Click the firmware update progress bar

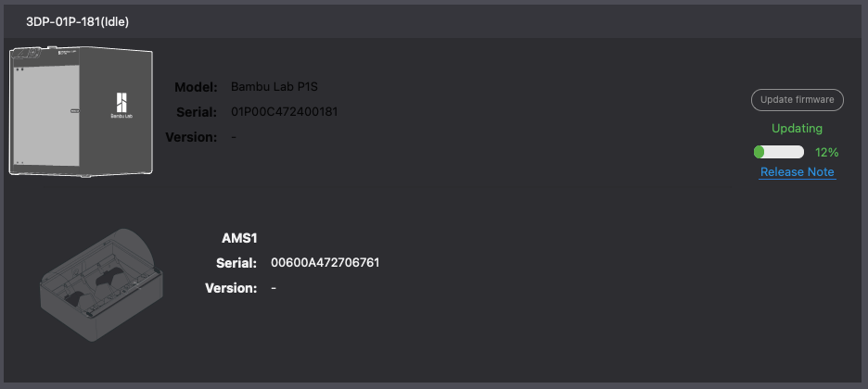pyautogui.click(x=779, y=152)
